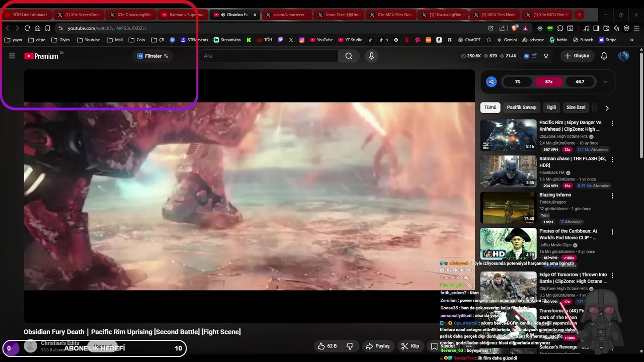The width and height of the screenshot is (644, 362).
Task: Open the STElements bookmark
Action: (194, 40)
